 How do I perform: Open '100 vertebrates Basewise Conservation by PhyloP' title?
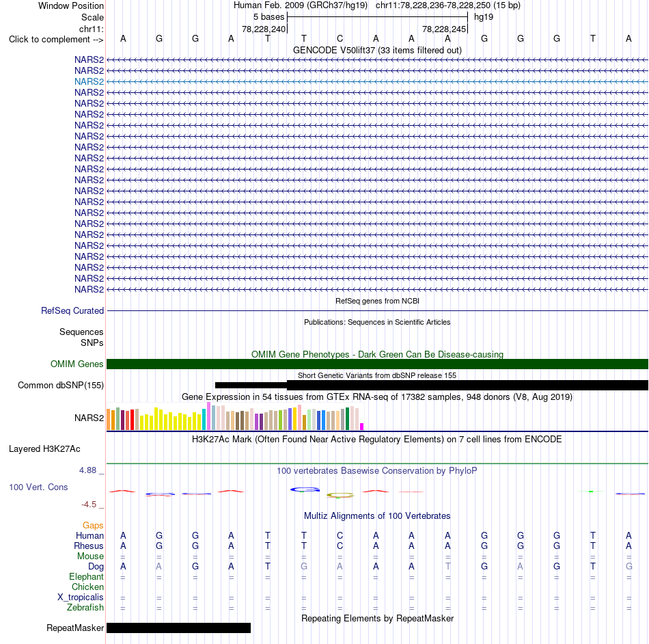pos(377,471)
